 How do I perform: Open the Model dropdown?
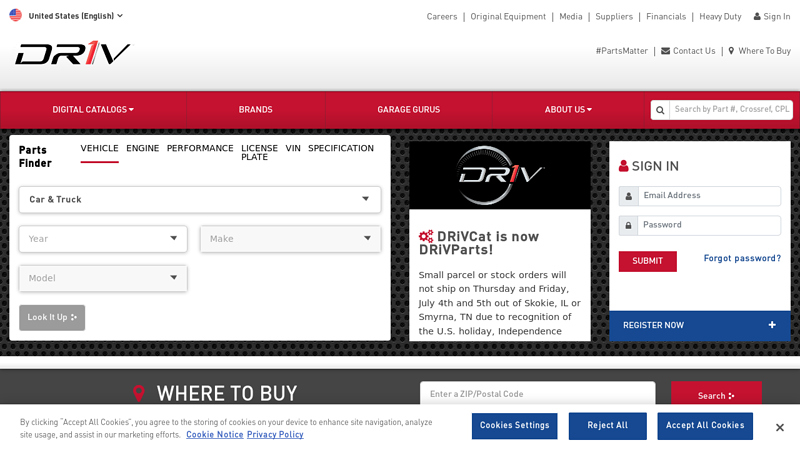pos(103,278)
